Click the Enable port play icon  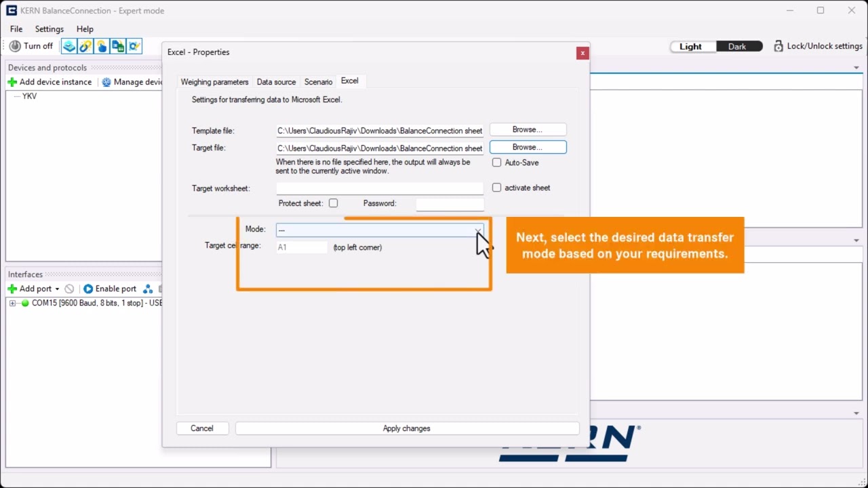coord(88,289)
